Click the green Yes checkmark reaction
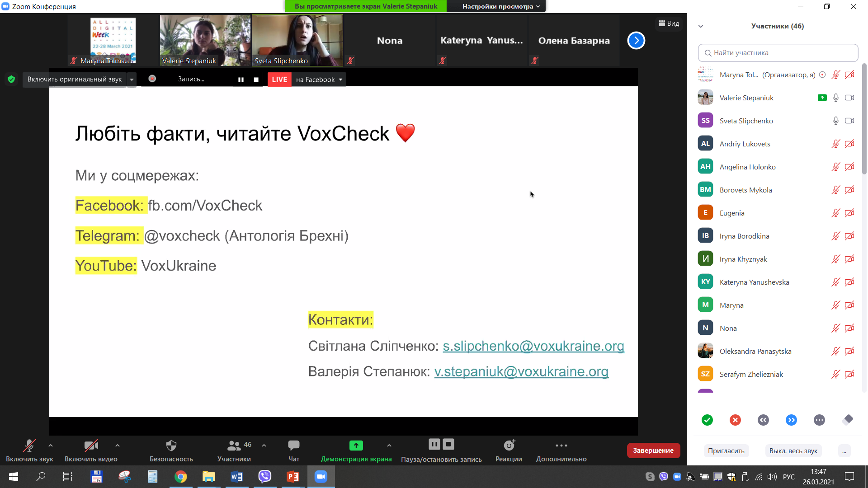The image size is (868, 488). [707, 420]
